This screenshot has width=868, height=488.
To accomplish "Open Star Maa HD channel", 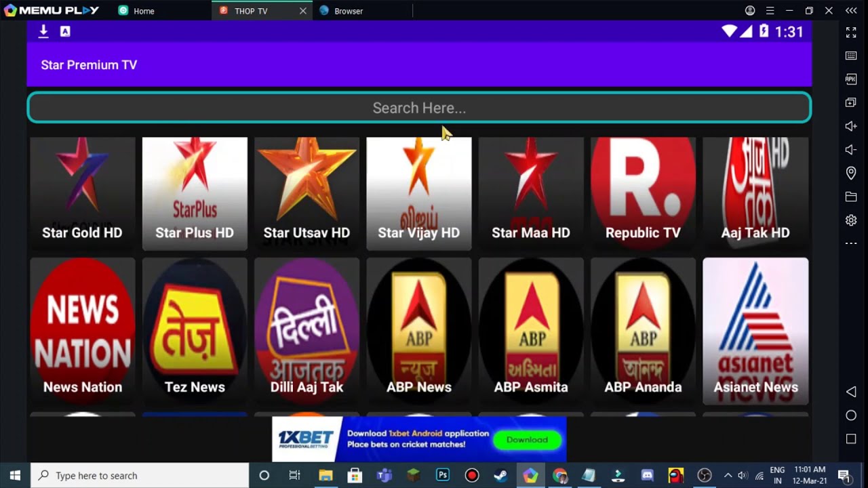I will [x=531, y=194].
